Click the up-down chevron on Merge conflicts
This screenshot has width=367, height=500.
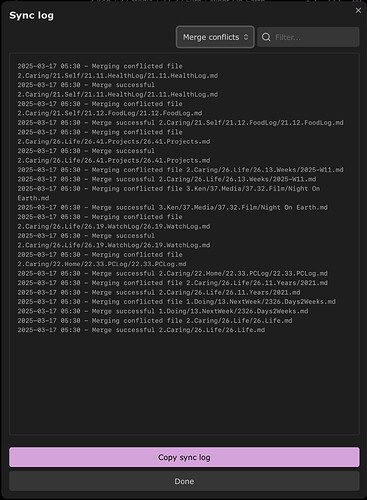pos(246,37)
